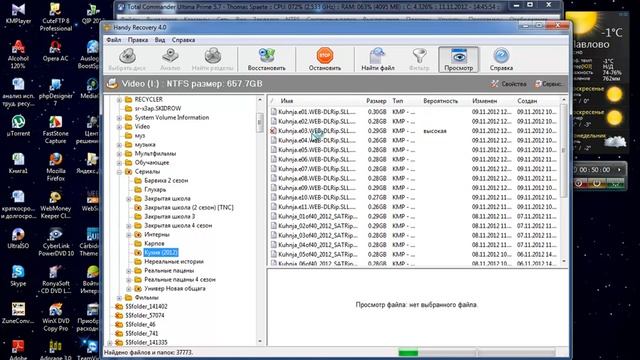Expand the Фильмы folder node
This screenshot has height=360, width=640.
pyautogui.click(x=119, y=298)
